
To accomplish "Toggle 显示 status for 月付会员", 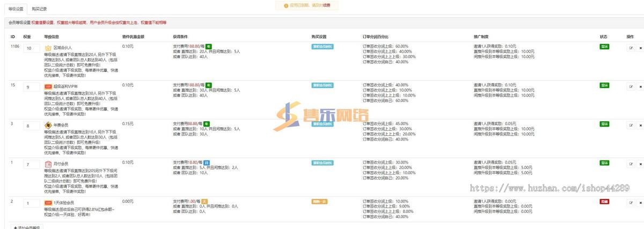I will tap(604, 162).
